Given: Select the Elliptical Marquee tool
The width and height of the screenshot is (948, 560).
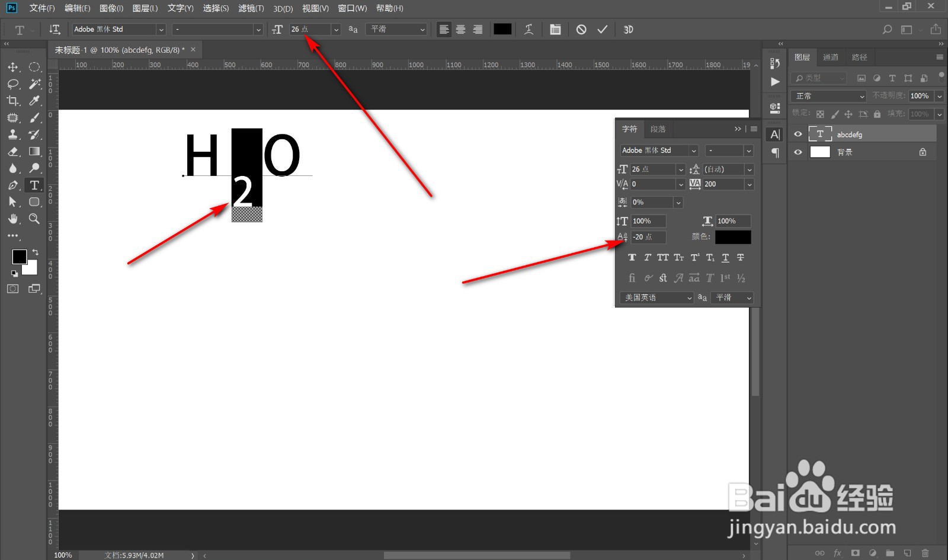Looking at the screenshot, I should [34, 67].
